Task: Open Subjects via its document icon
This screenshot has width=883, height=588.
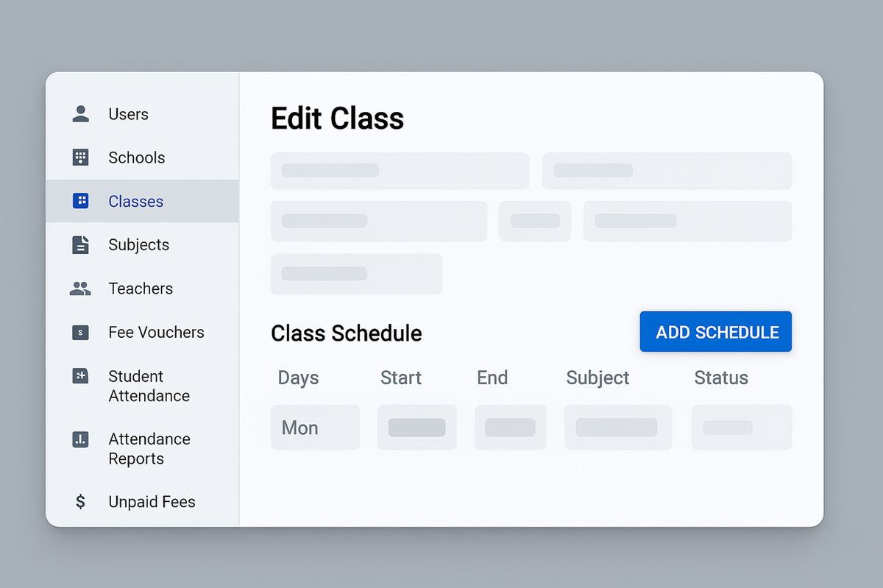Action: tap(80, 245)
